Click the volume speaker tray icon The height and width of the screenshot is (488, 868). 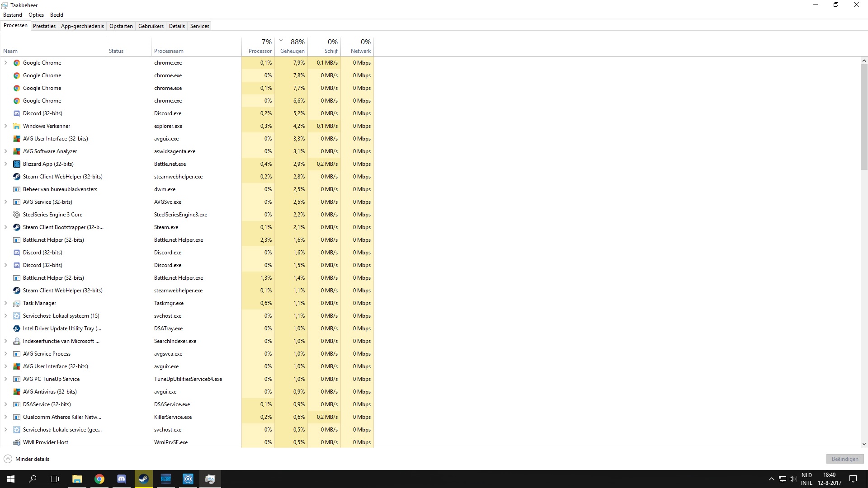(x=793, y=479)
